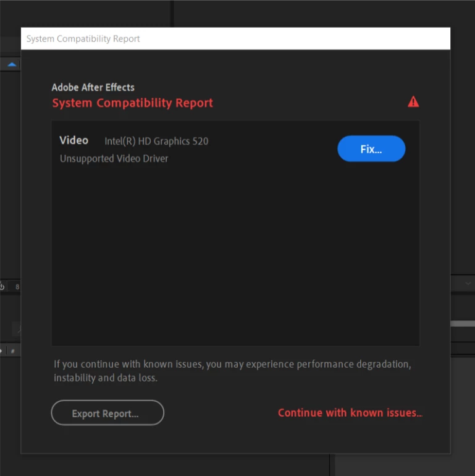Click the # column header in timeline
Screen dimensions: 475x476
(x=12, y=351)
